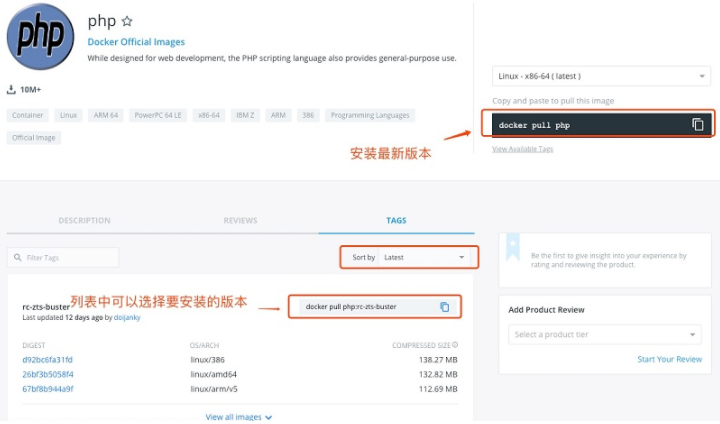Click the Linux tag
This screenshot has width=720, height=424.
[x=68, y=115]
